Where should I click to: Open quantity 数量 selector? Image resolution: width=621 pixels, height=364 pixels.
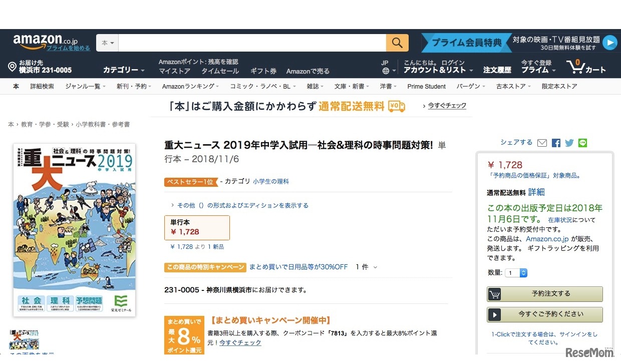coord(516,273)
